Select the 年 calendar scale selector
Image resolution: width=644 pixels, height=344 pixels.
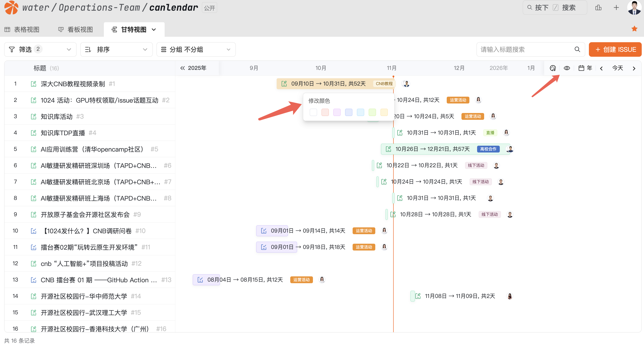(585, 68)
